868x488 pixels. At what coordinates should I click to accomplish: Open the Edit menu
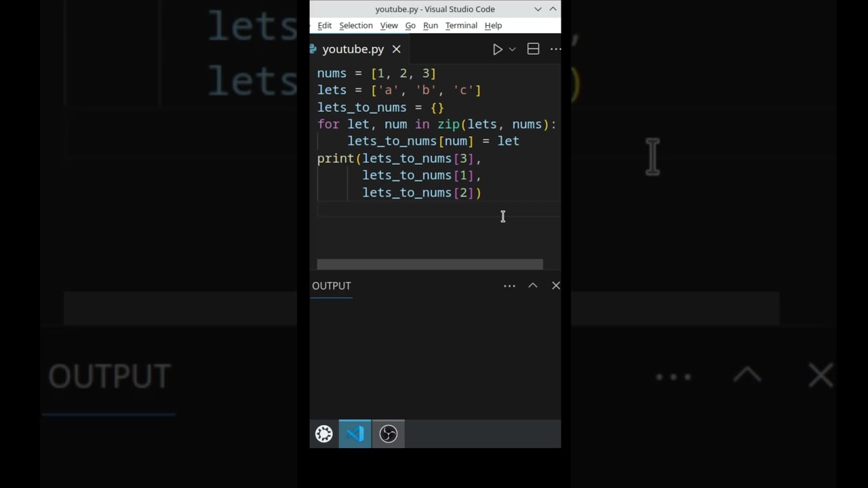(x=324, y=26)
